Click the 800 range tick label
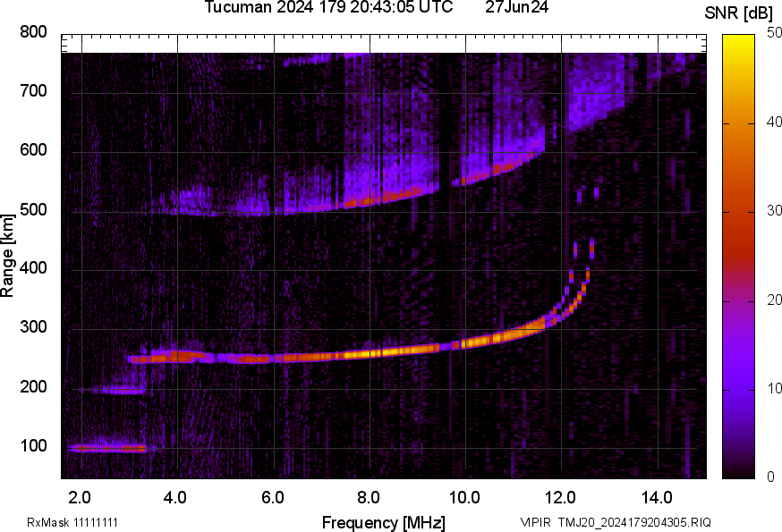Viewport: 782px width, 532px height. (34, 32)
